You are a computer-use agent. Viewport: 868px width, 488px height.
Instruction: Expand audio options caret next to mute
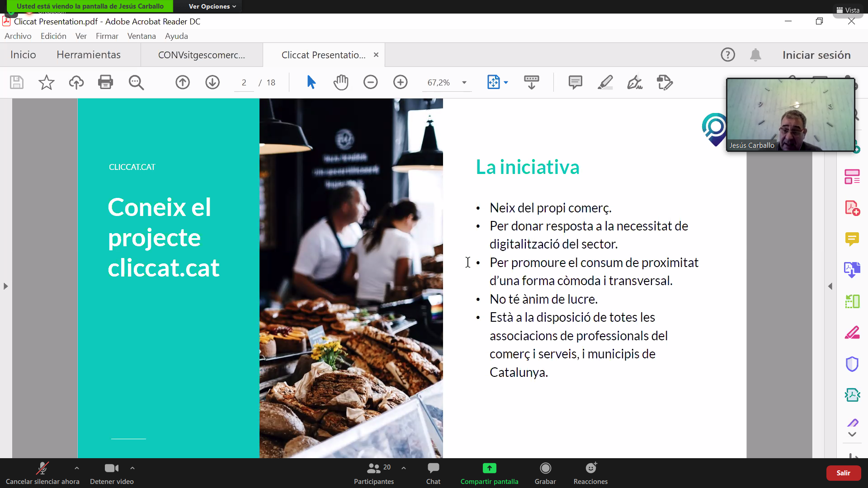(77, 468)
